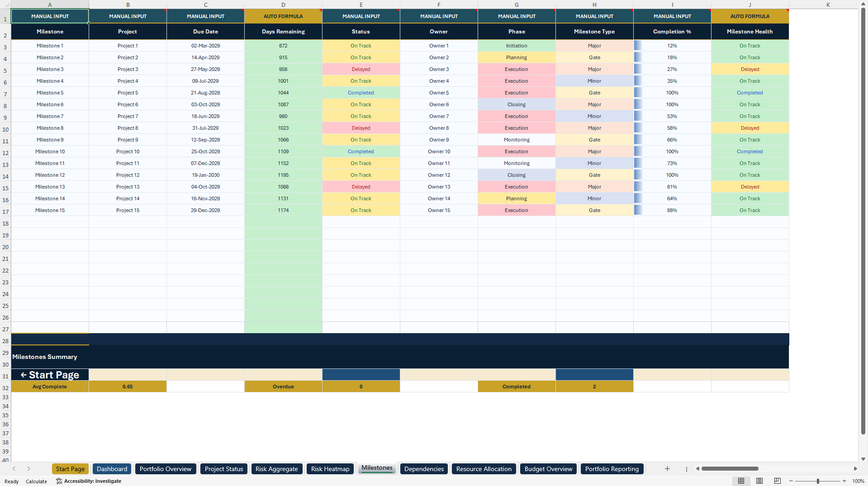Select the Avg Complete 0.65 value cell
868x486 pixels.
128,387
